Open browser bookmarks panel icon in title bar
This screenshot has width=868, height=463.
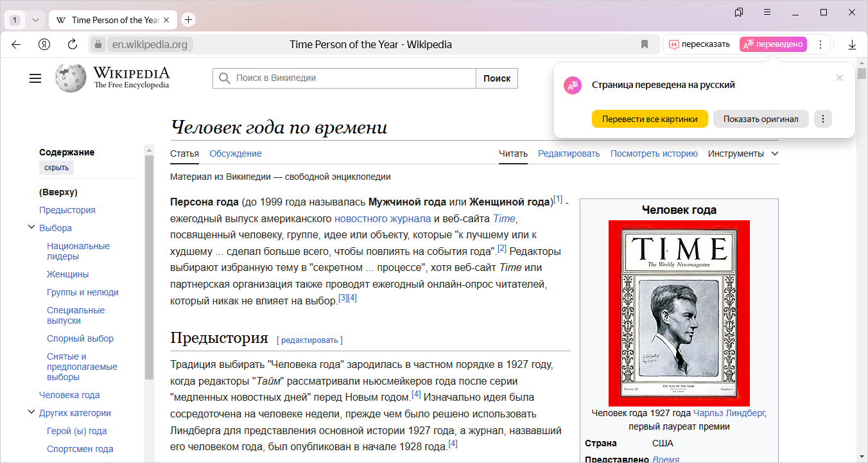point(739,12)
